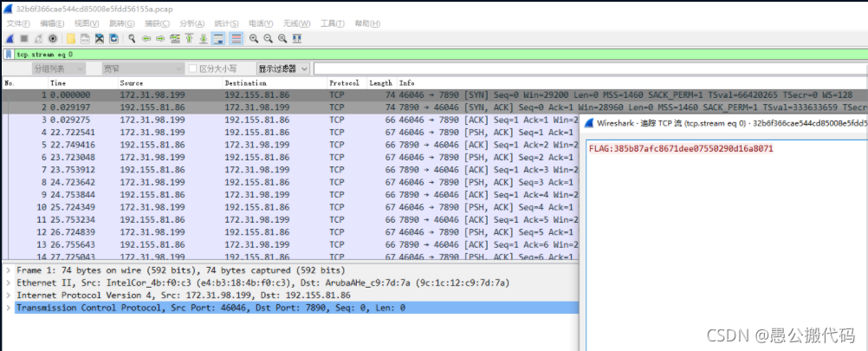Click the stop capture square icon

24,39
